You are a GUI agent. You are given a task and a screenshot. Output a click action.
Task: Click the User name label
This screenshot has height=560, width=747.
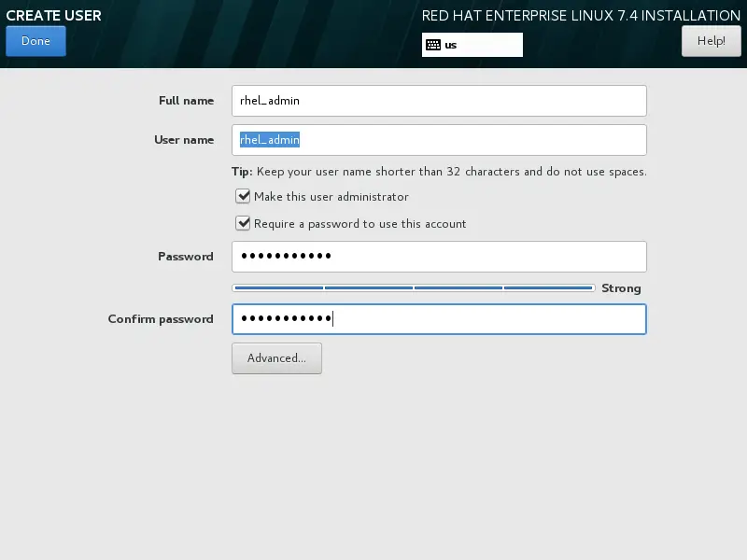click(184, 140)
